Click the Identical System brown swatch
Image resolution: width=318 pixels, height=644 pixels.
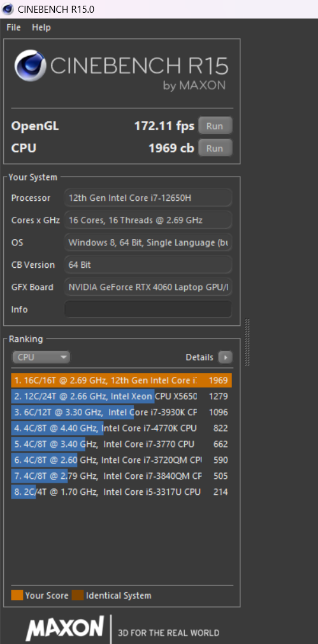(78, 595)
